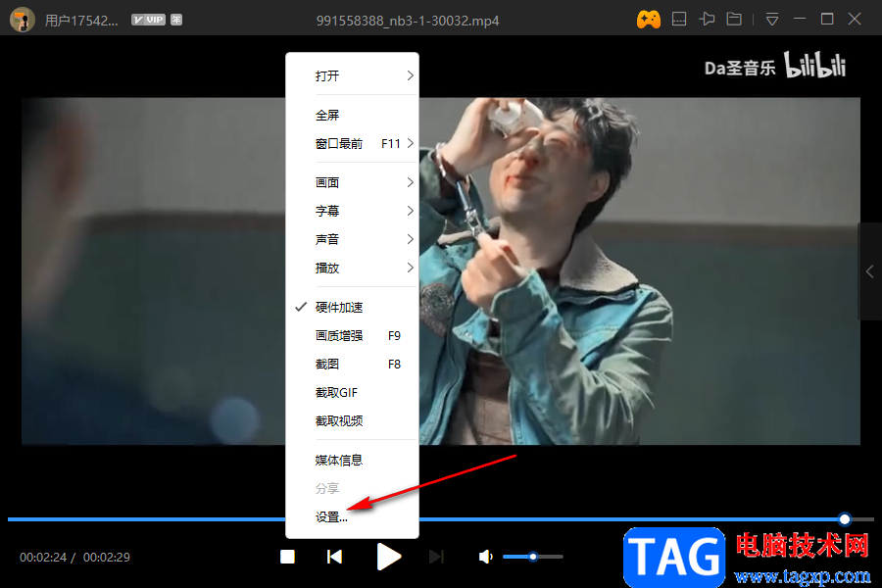882x588 pixels.
Task: Open 设置... from context menu
Action: click(x=352, y=517)
